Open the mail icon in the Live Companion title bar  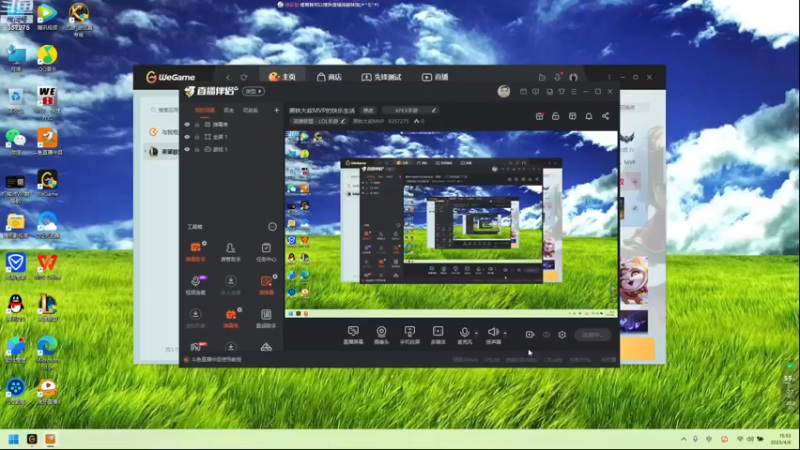pyautogui.click(x=523, y=92)
